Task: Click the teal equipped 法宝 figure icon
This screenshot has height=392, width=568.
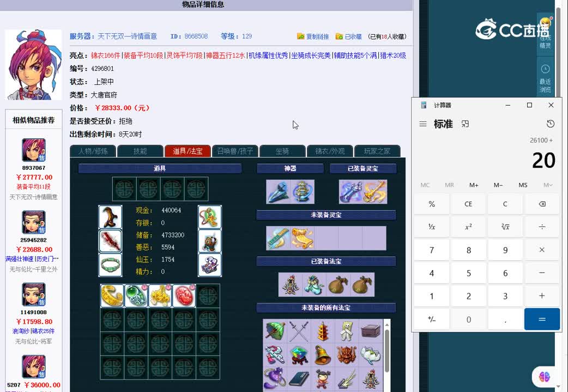Action: click(315, 285)
